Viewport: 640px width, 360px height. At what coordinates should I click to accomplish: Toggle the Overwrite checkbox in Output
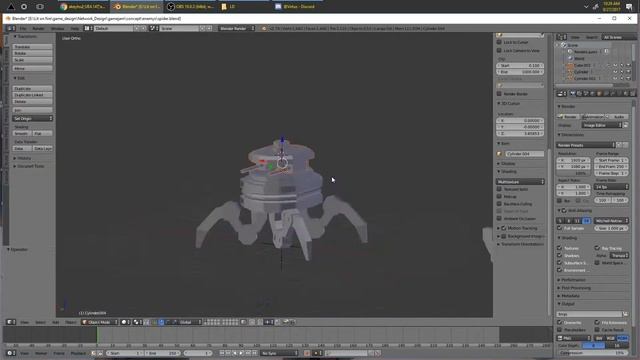click(x=560, y=322)
